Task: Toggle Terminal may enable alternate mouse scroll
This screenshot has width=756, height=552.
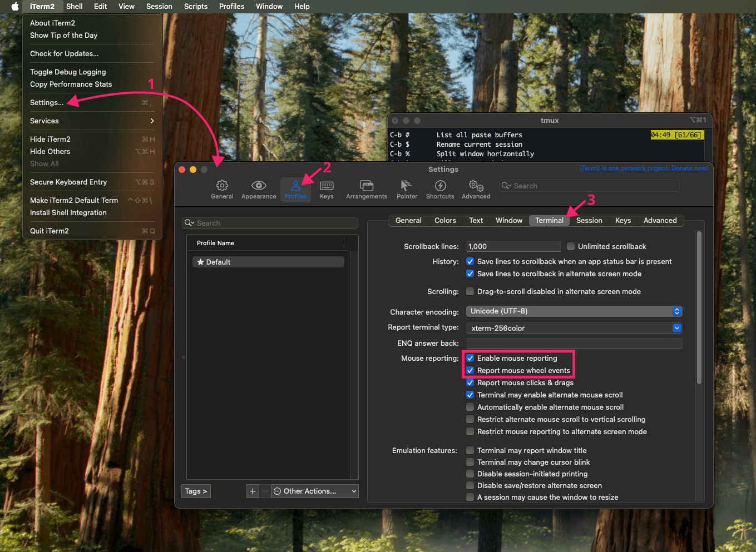Action: 470,395
